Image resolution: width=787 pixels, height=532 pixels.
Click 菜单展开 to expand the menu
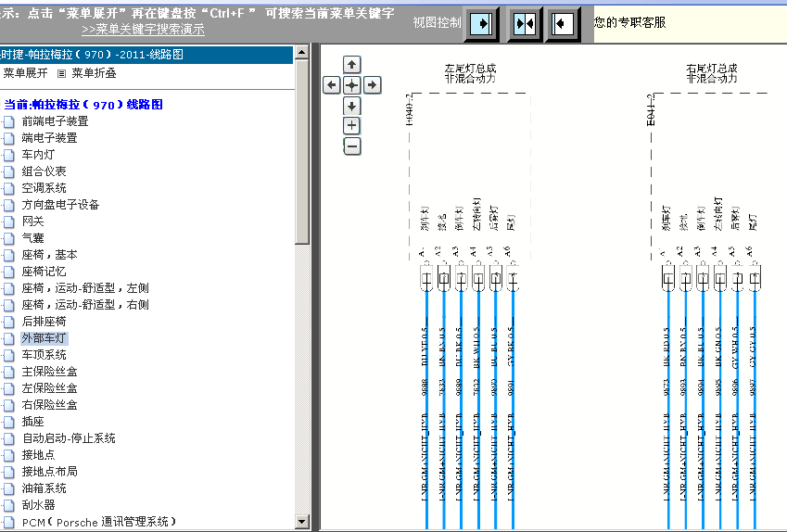[25, 73]
